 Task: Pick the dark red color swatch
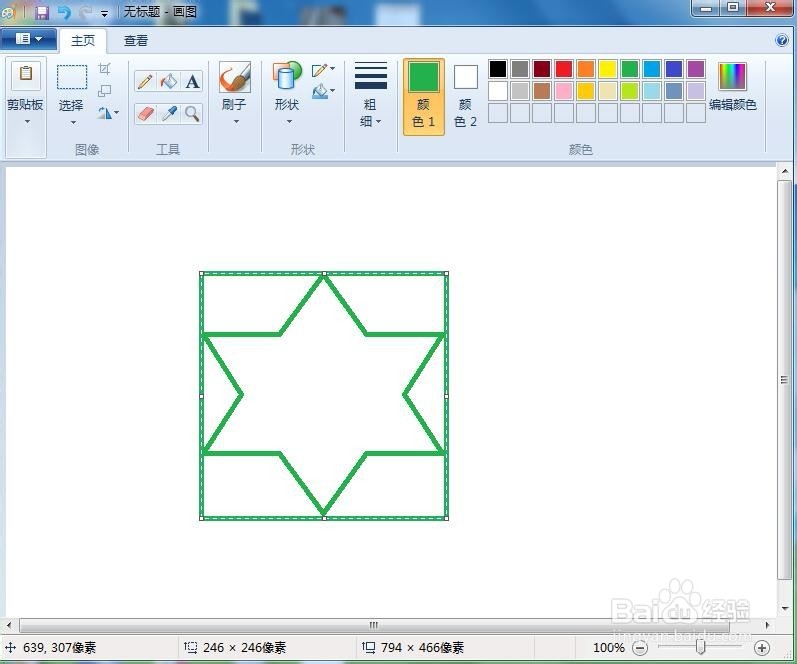point(542,69)
